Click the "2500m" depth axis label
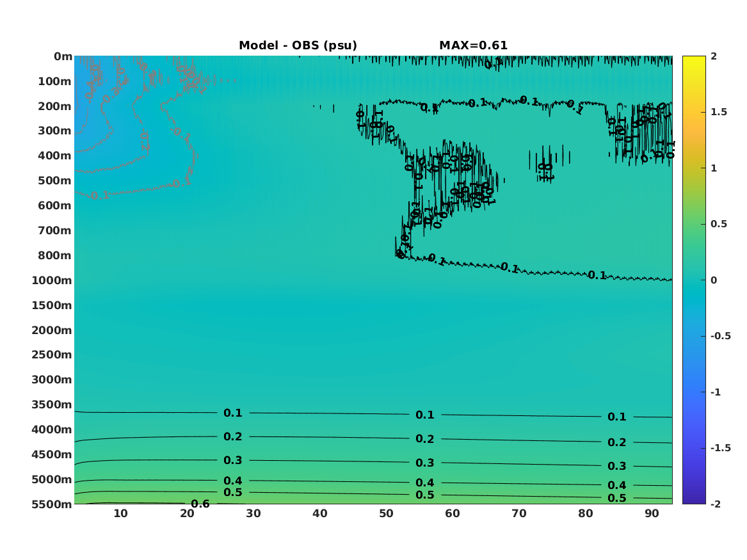747x560 pixels. pyautogui.click(x=52, y=355)
